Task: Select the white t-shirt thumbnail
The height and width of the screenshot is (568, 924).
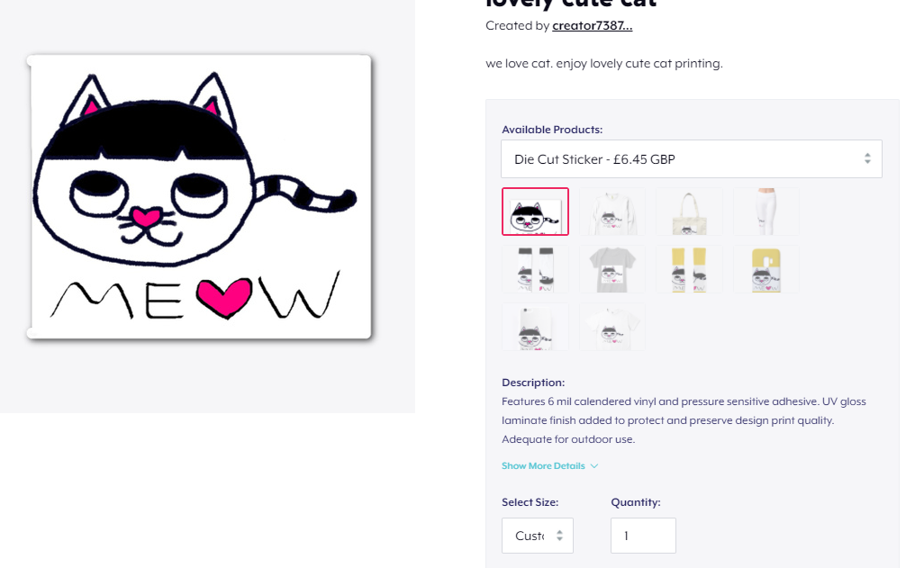Action: coord(612,327)
